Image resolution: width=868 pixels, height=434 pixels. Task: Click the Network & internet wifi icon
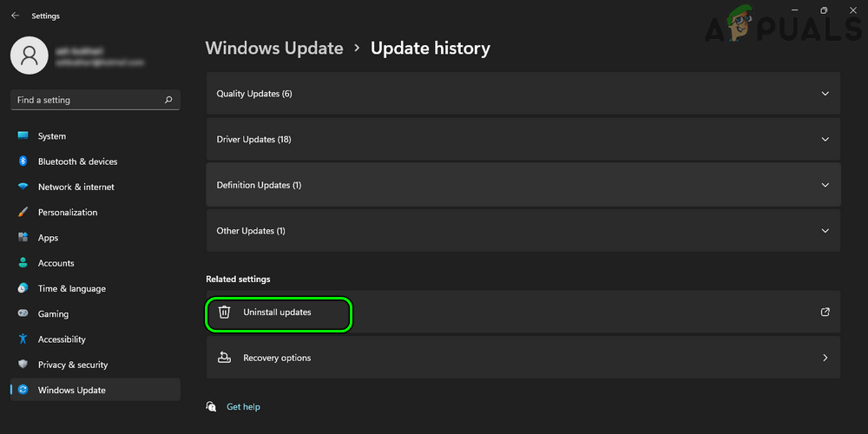(23, 187)
